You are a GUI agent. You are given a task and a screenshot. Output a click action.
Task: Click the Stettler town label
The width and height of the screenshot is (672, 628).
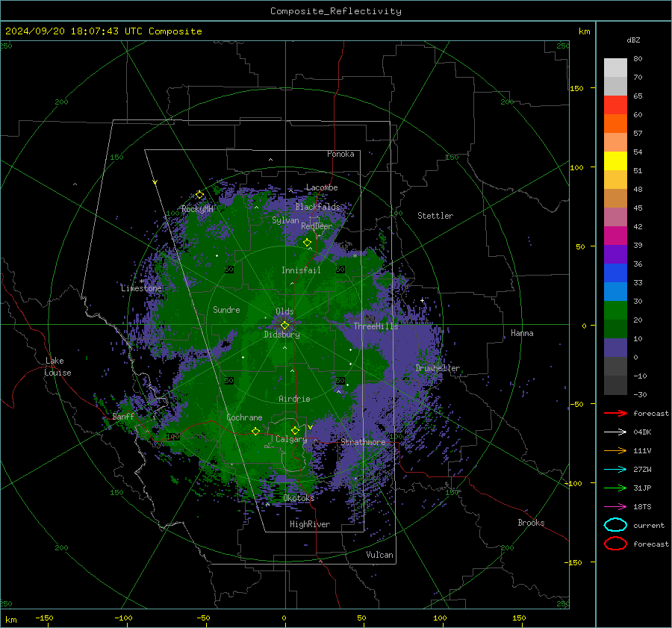(x=435, y=216)
